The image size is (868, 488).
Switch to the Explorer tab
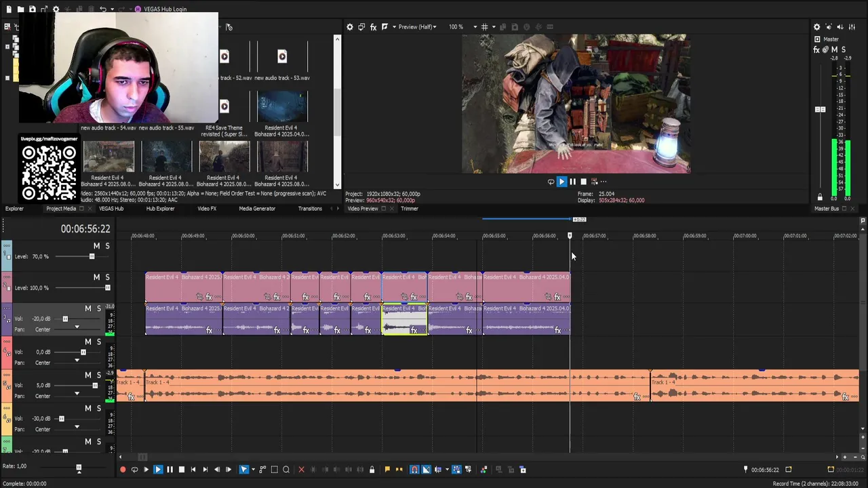coord(14,209)
